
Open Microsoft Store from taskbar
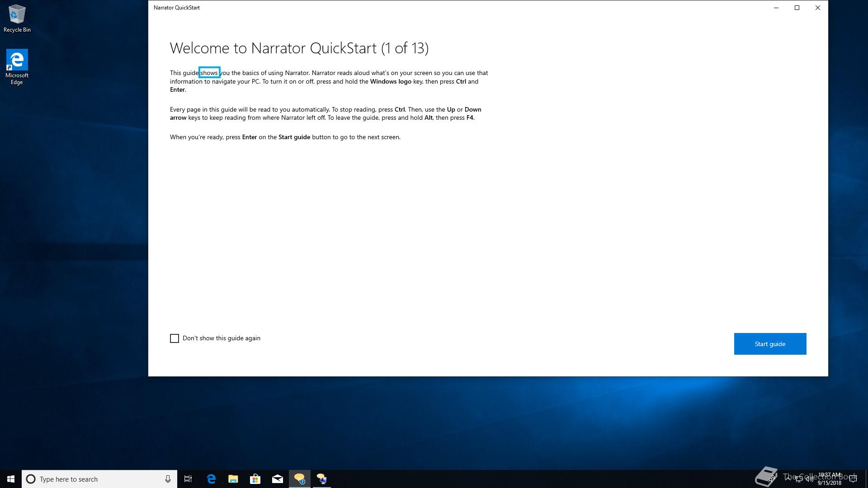255,479
